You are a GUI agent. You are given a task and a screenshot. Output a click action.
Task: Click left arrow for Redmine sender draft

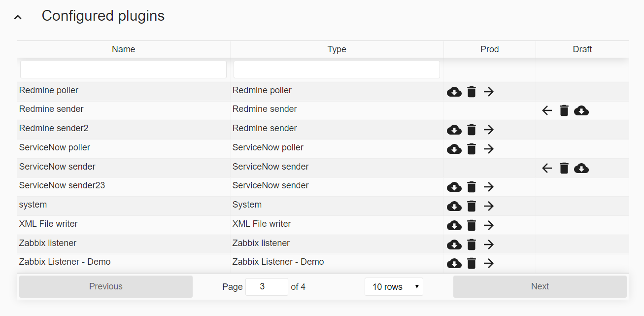(547, 110)
